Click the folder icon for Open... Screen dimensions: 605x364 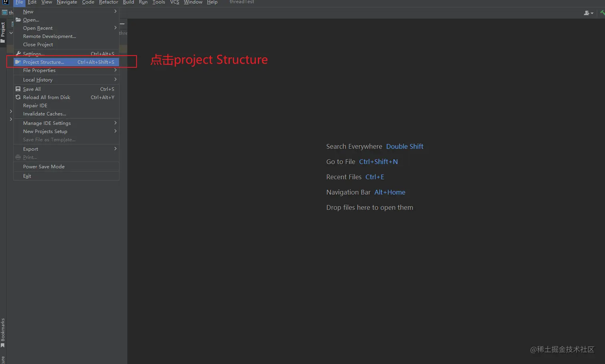pyautogui.click(x=18, y=20)
